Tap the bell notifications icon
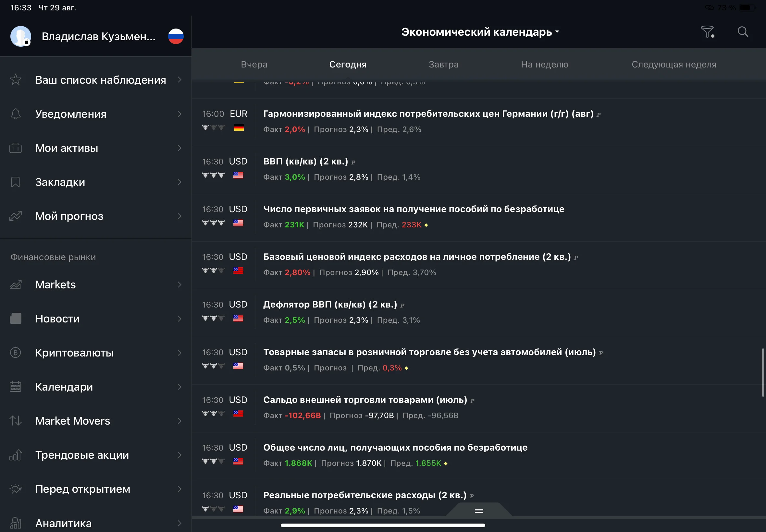This screenshot has width=766, height=532. point(15,114)
